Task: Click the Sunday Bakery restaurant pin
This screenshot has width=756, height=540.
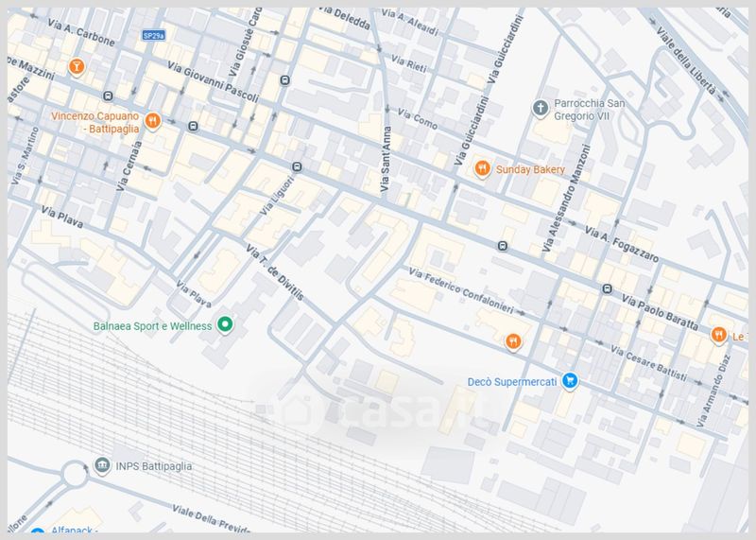Action: (x=482, y=169)
